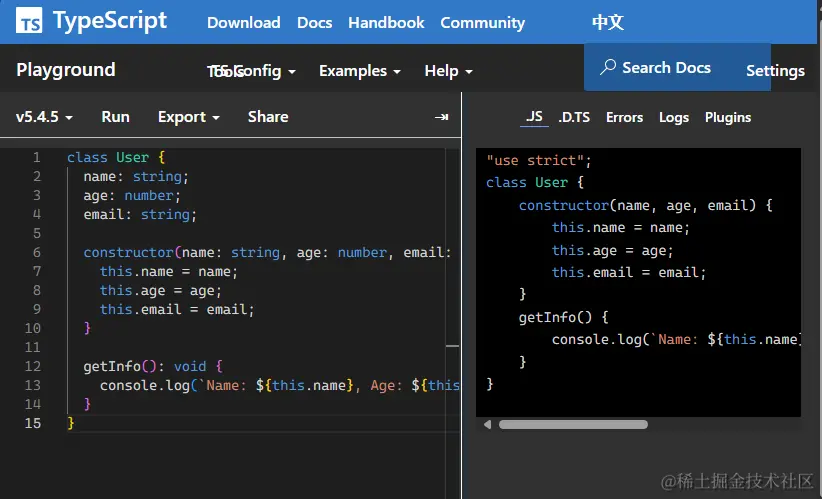This screenshot has width=822, height=499.
Task: Collapse sidebar using the arrow icon
Action: [441, 117]
